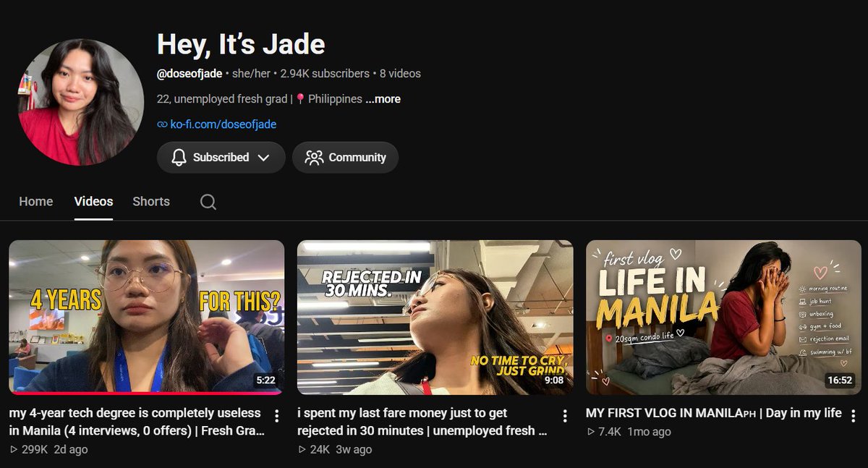
Task: Click the '24K 3w ago' view info
Action: (335, 449)
